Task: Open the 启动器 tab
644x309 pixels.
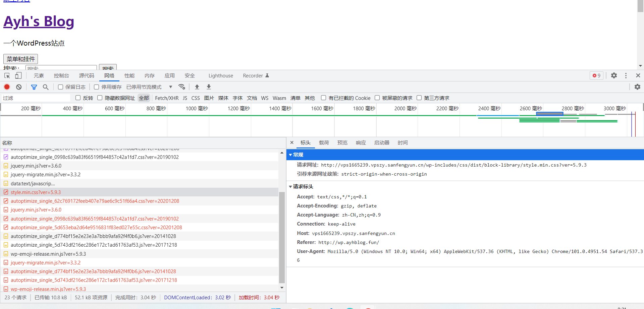Action: [x=382, y=143]
